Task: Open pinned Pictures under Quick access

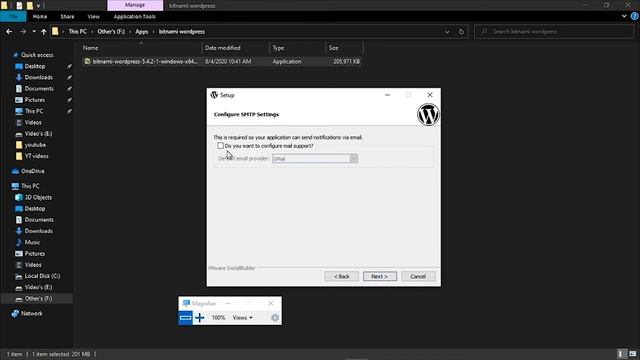Action: pos(35,100)
